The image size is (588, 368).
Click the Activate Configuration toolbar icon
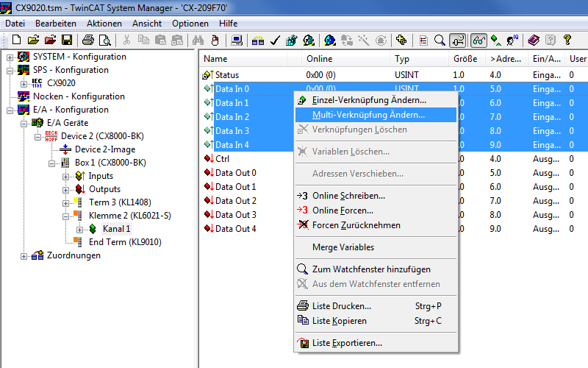point(291,40)
